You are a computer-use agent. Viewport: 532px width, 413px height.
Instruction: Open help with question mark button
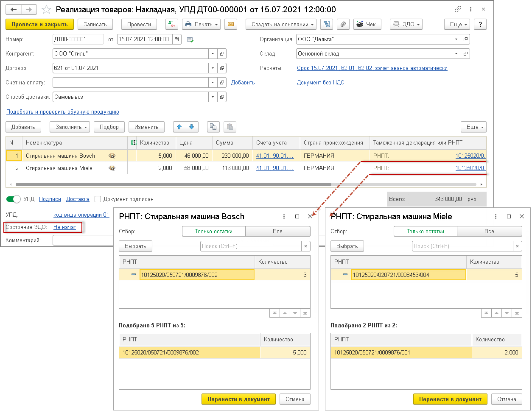click(480, 24)
